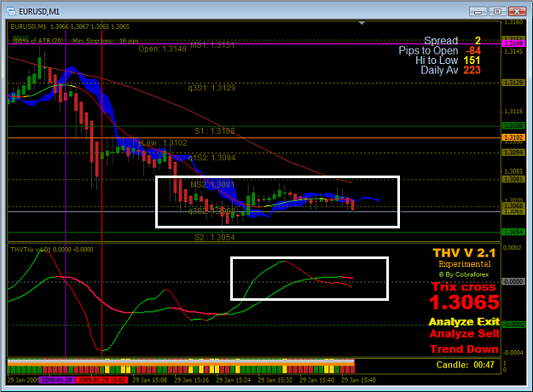The width and height of the screenshot is (533, 392).
Task: Click the 'EURUSD,M1' window title text
Action: [39, 12]
